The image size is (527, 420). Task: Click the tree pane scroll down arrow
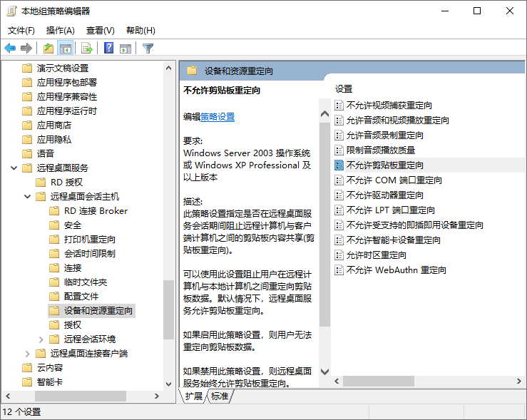coord(169,384)
